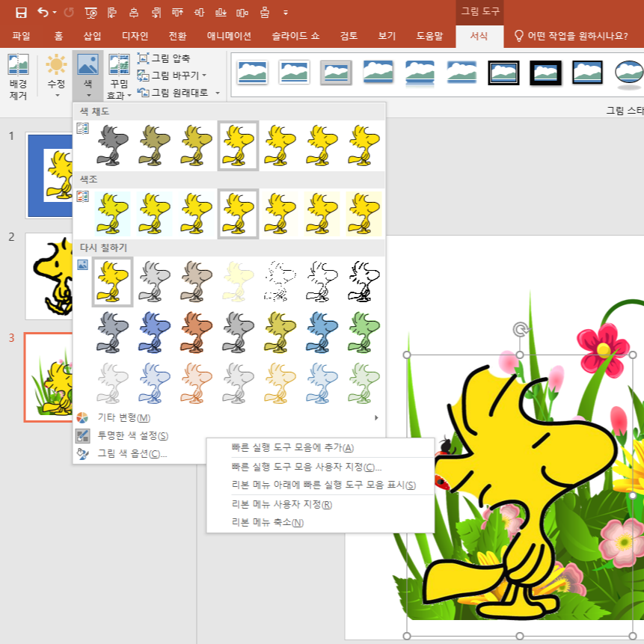Choose the washout recolor option
The width and height of the screenshot is (644, 644).
(238, 282)
